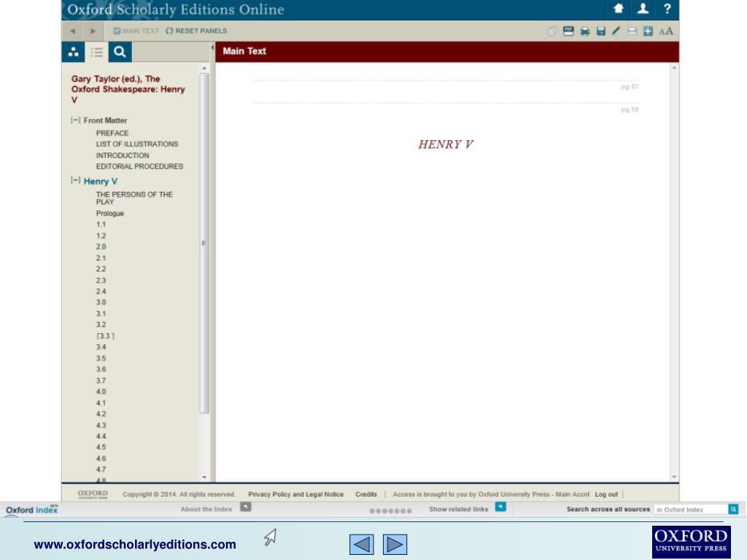Click the greyed-out copy pages icon
747x560 pixels.
(552, 31)
